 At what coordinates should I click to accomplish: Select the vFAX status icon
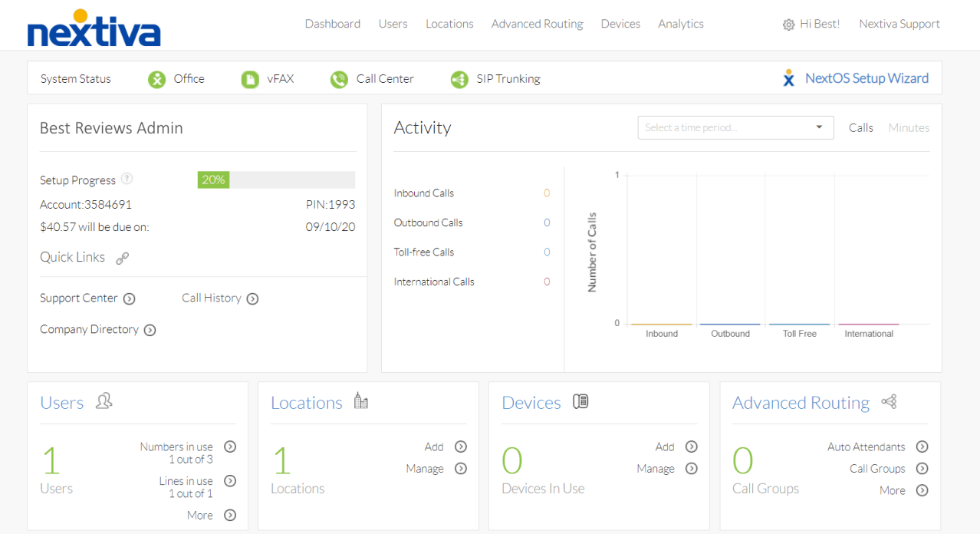249,78
